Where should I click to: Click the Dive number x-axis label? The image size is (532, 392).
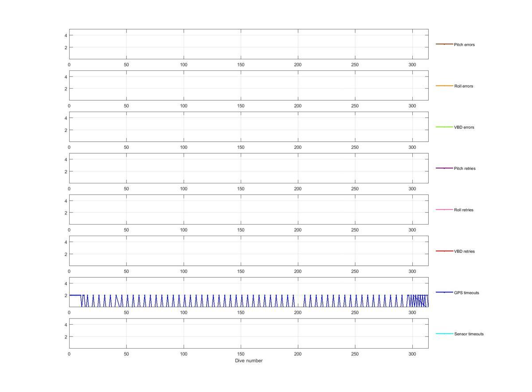[x=249, y=361]
